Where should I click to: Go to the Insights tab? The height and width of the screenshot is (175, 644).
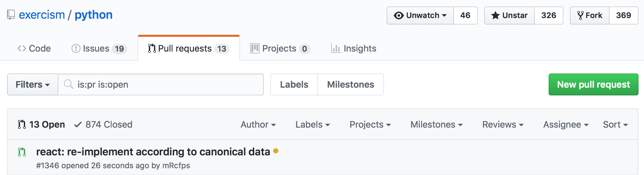tap(354, 48)
